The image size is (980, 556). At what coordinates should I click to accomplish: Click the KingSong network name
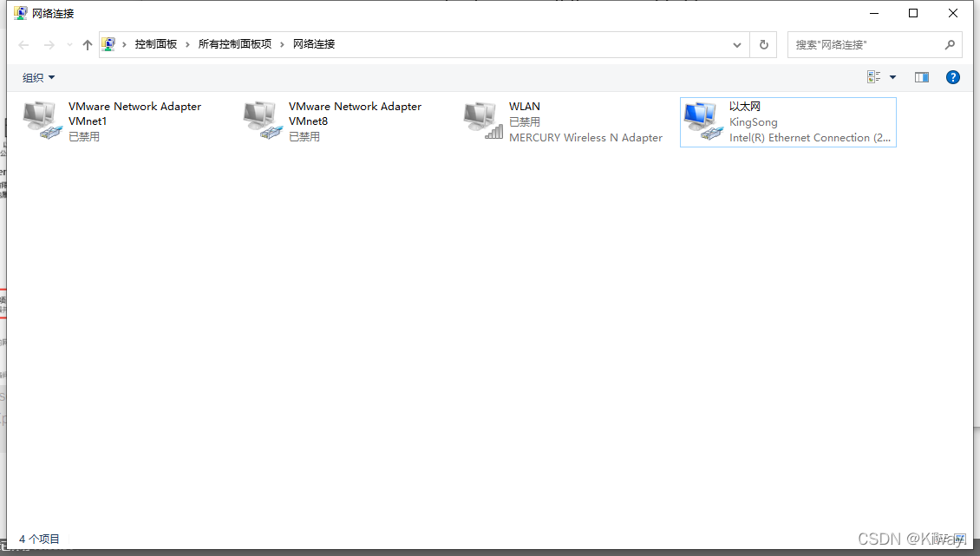pyautogui.click(x=753, y=122)
